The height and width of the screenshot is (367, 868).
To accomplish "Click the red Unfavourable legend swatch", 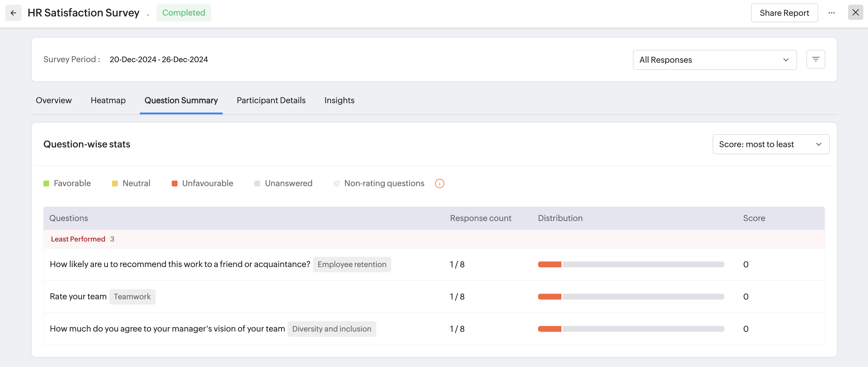I will [175, 183].
